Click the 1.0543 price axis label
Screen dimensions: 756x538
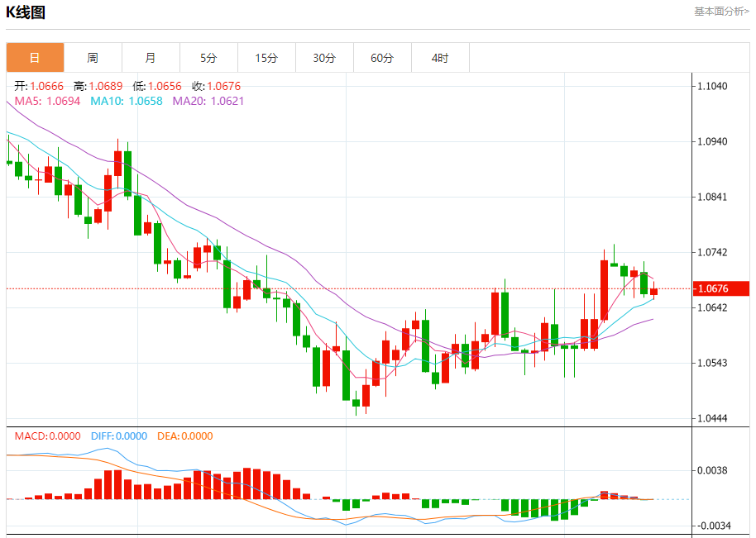click(713, 363)
